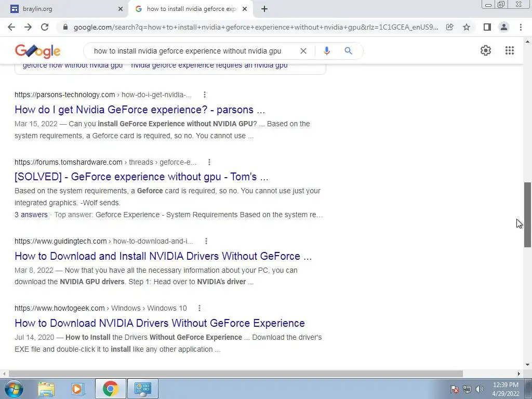
Task: Open Google quick settings gear
Action: [486, 50]
